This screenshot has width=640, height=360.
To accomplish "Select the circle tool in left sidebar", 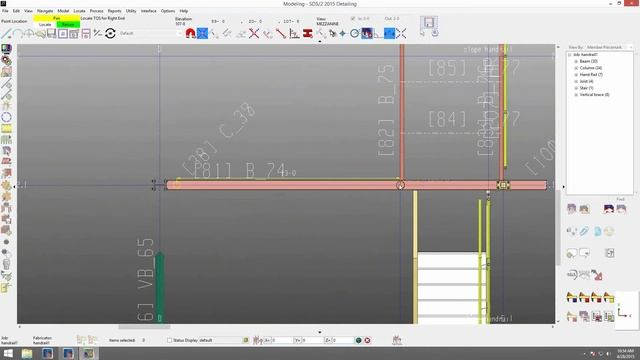I will click(6, 118).
